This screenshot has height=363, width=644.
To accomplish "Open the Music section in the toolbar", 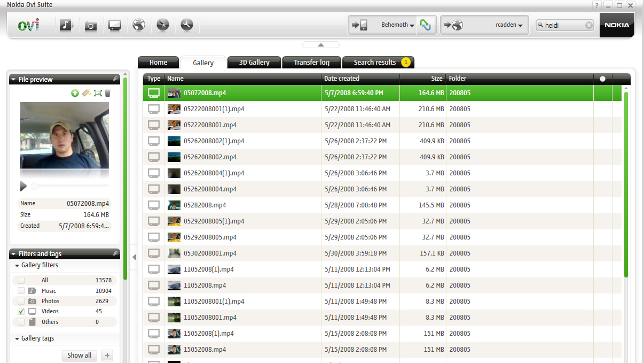I will coord(66,25).
